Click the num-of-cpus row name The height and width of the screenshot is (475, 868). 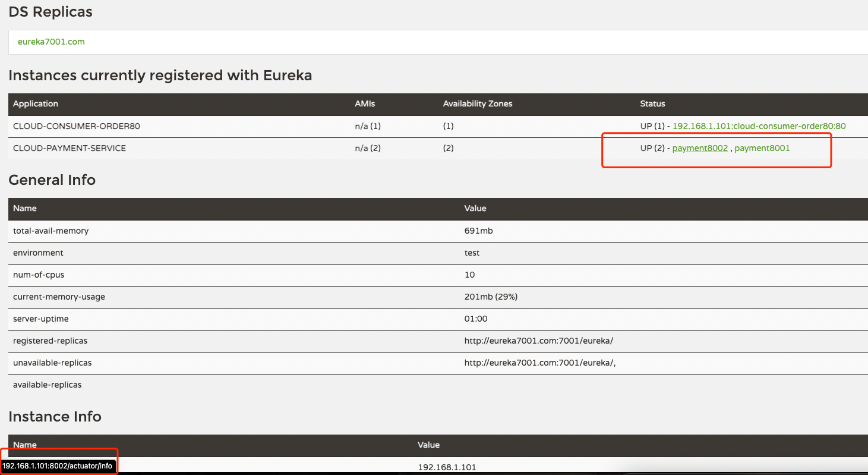(39, 275)
